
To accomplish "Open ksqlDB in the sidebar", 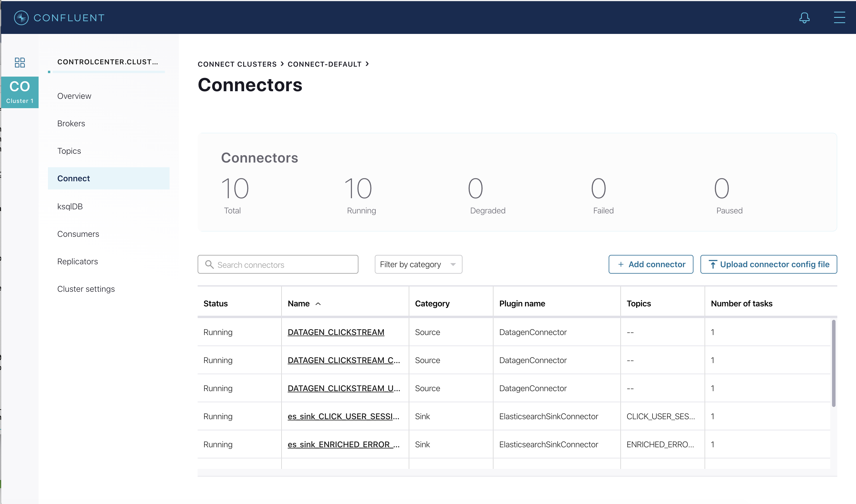I will tap(70, 206).
